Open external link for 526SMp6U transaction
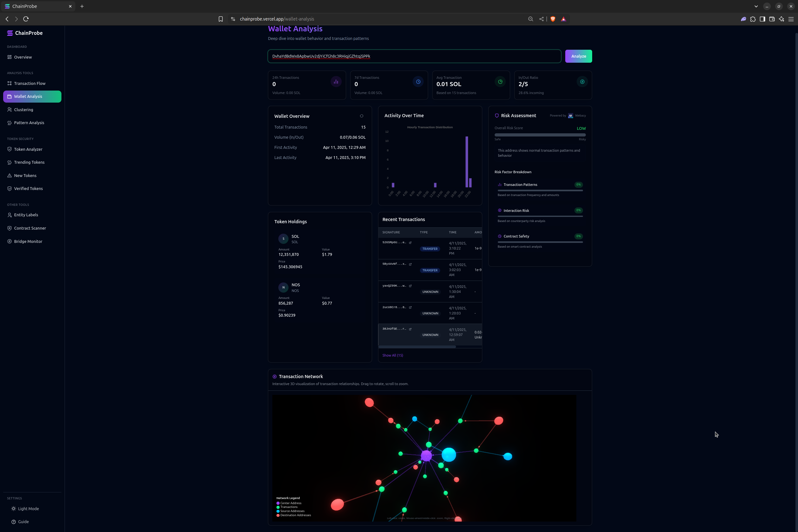The width and height of the screenshot is (798, 532). point(410,243)
